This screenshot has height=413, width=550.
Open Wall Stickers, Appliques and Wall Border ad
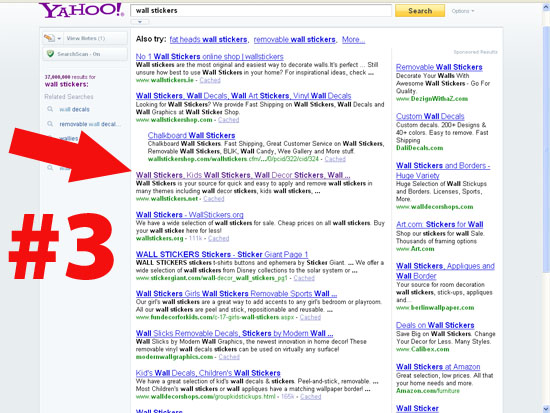point(445,271)
